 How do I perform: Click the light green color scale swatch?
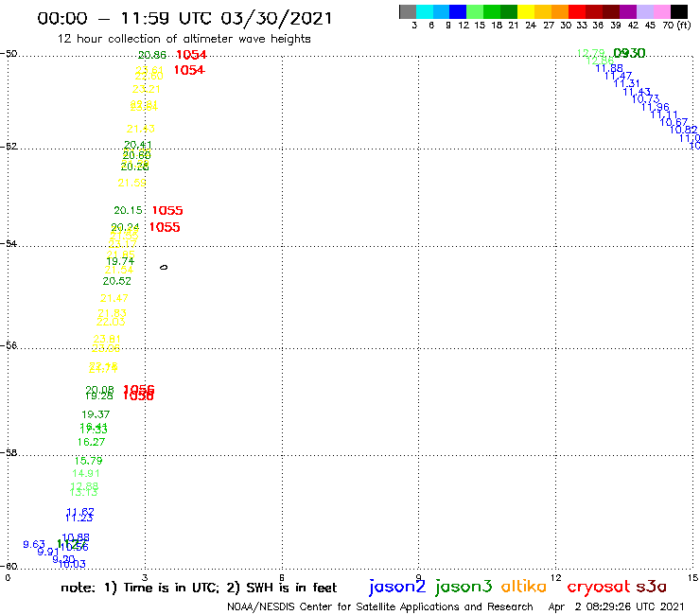click(476, 11)
